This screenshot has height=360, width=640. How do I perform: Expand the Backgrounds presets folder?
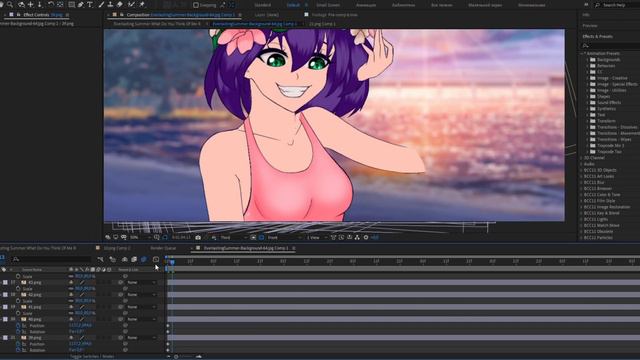[x=587, y=60]
